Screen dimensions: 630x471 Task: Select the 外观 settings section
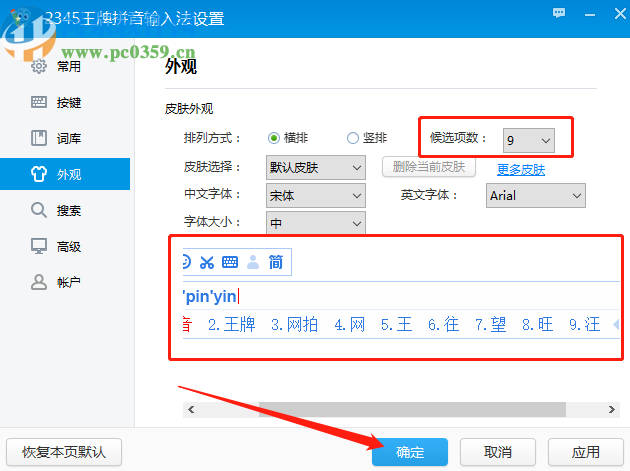(x=65, y=174)
